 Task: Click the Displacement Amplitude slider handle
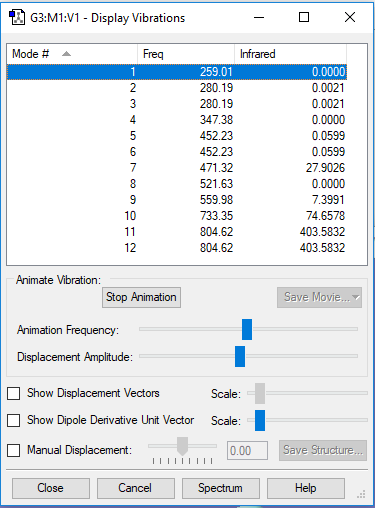240,356
